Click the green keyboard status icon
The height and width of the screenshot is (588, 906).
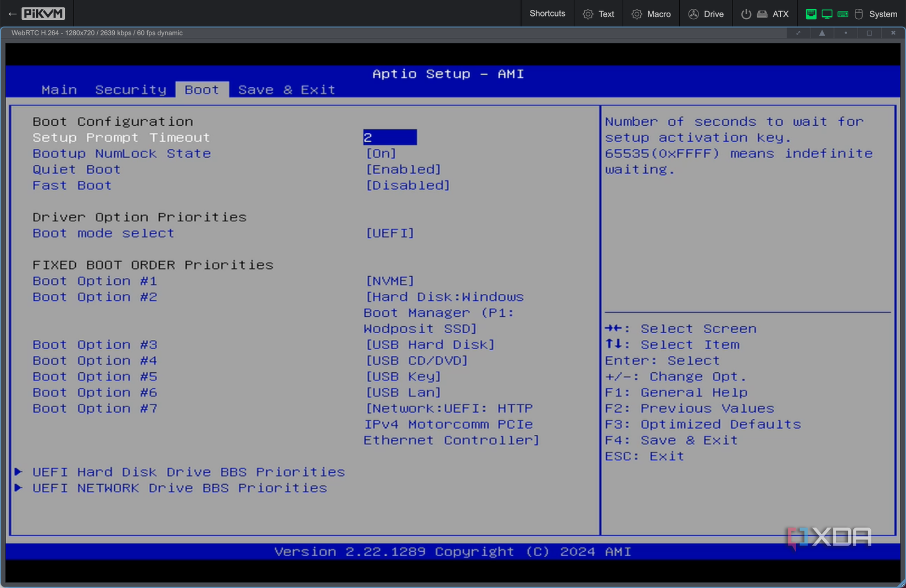842,14
